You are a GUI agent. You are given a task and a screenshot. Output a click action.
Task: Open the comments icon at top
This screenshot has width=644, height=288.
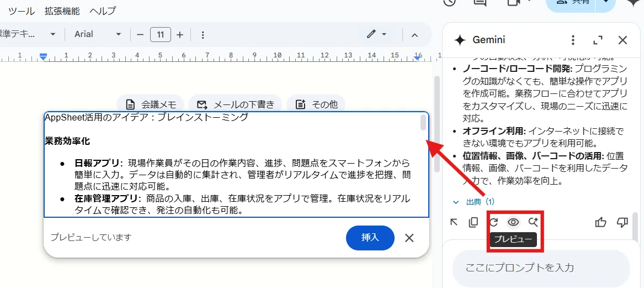[x=480, y=2]
